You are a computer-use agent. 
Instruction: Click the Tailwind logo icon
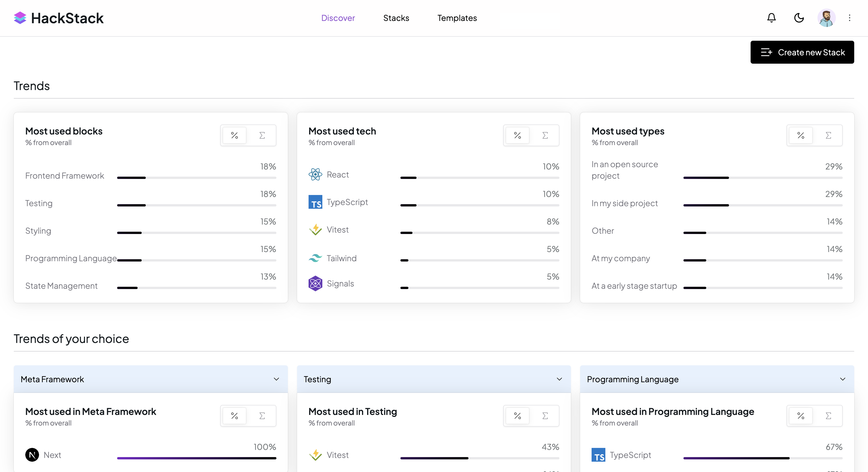click(315, 258)
